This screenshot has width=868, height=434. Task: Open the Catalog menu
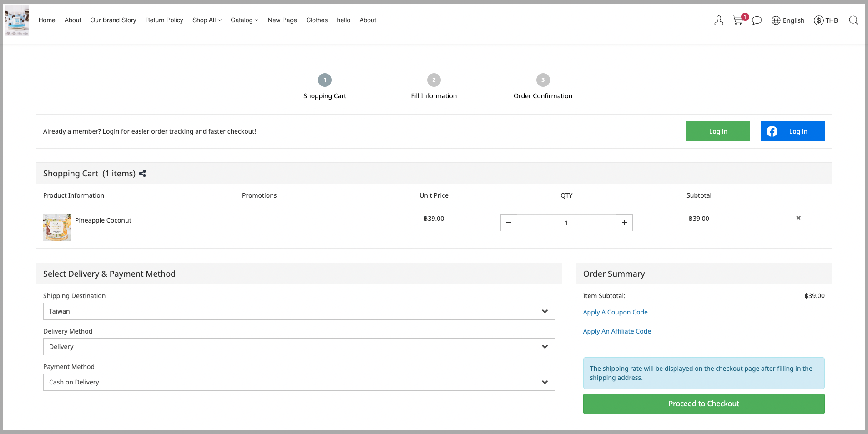[x=244, y=20]
